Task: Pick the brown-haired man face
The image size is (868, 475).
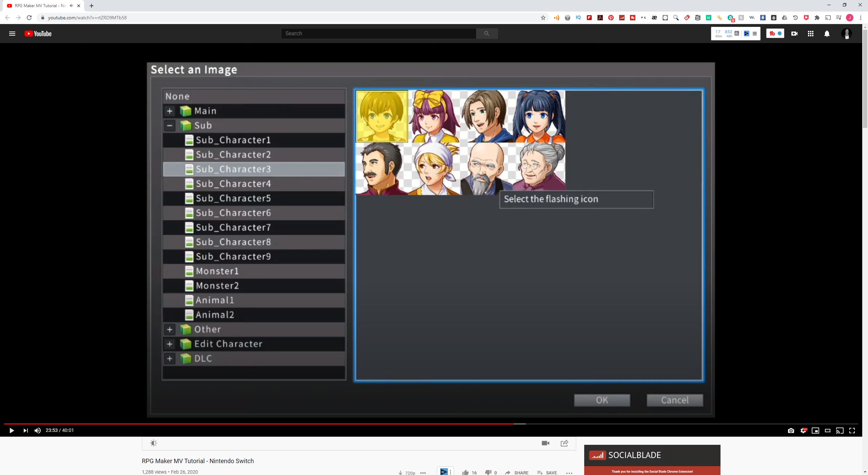Action: 487,116
